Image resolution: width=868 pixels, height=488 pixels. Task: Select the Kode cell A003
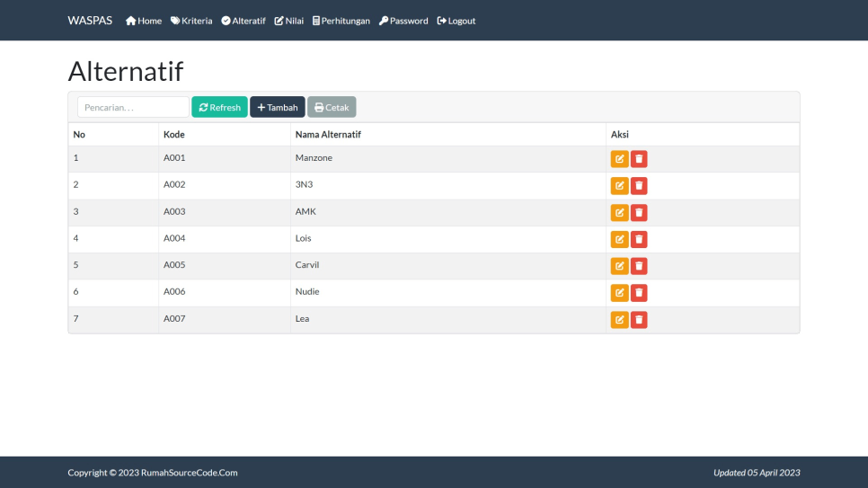point(174,211)
